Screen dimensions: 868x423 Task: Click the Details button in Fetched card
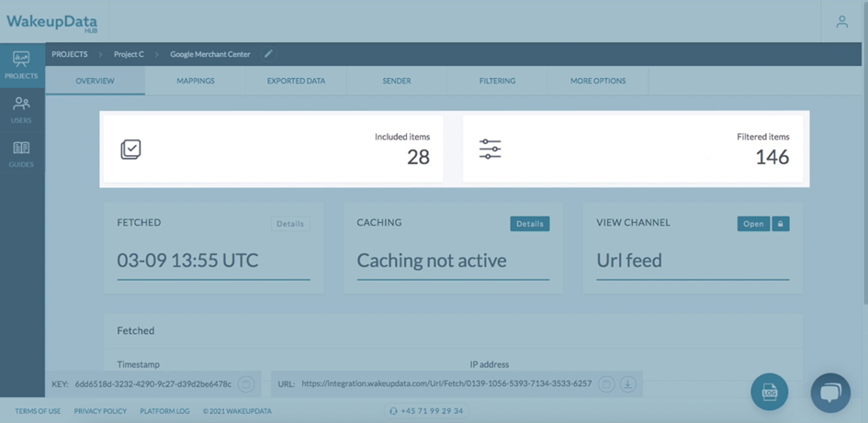(290, 224)
